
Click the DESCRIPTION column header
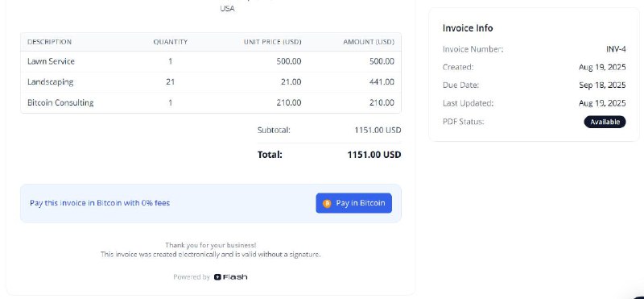[x=49, y=42]
